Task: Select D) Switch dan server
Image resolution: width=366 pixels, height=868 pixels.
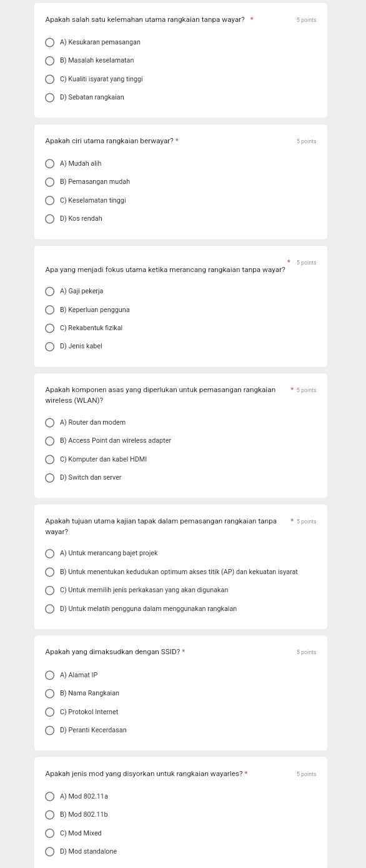Action: pyautogui.click(x=49, y=477)
